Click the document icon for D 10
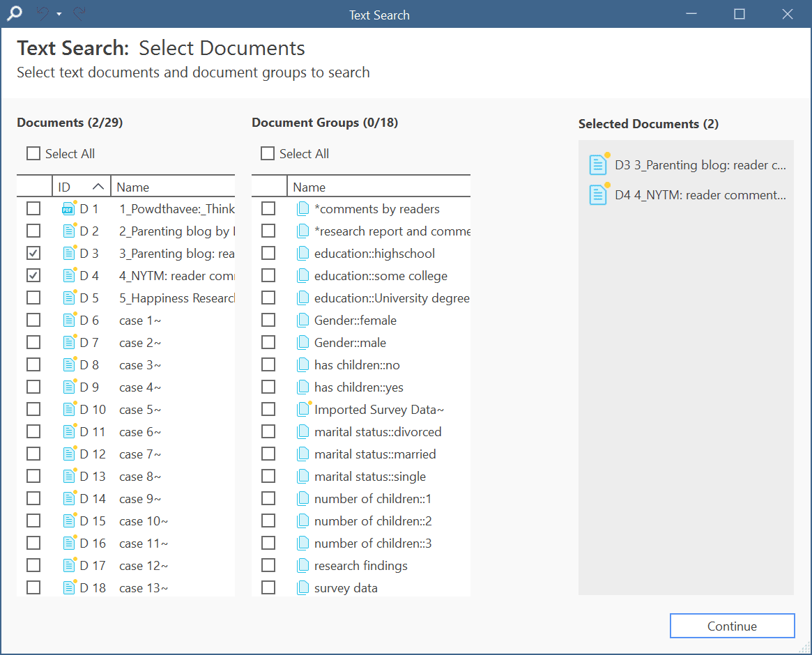Screen dimensions: 812x655 [x=69, y=410]
